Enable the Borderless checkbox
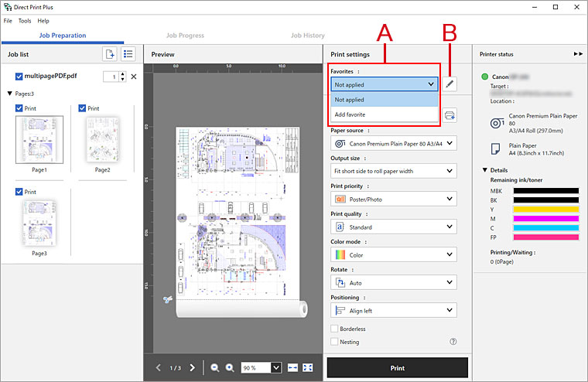The height and width of the screenshot is (382, 588). click(334, 329)
